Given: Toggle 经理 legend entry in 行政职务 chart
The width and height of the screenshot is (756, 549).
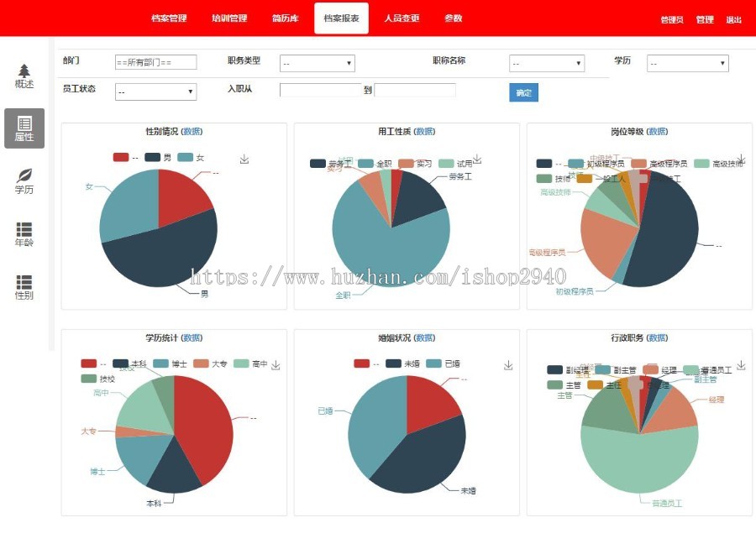Looking at the screenshot, I should (660, 369).
